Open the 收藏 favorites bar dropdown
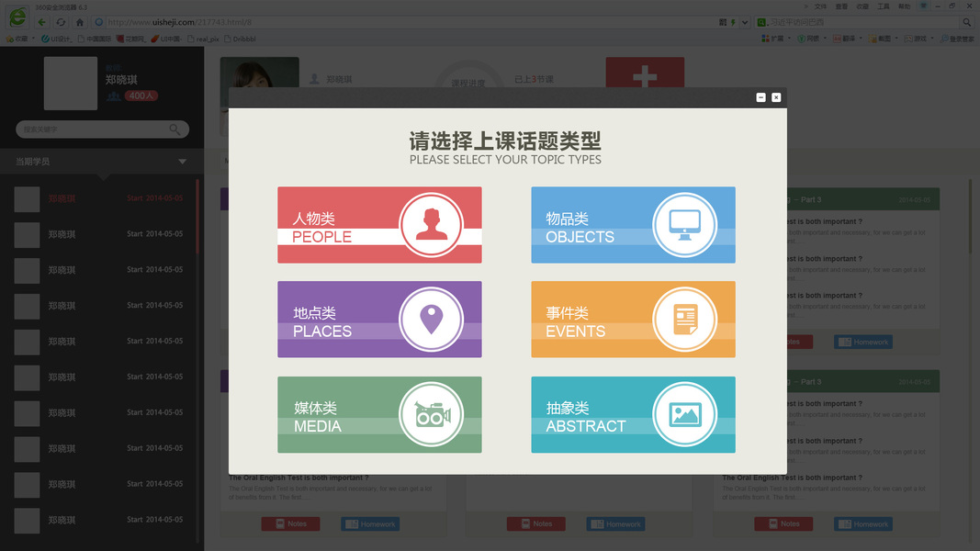The image size is (980, 551). pos(20,39)
